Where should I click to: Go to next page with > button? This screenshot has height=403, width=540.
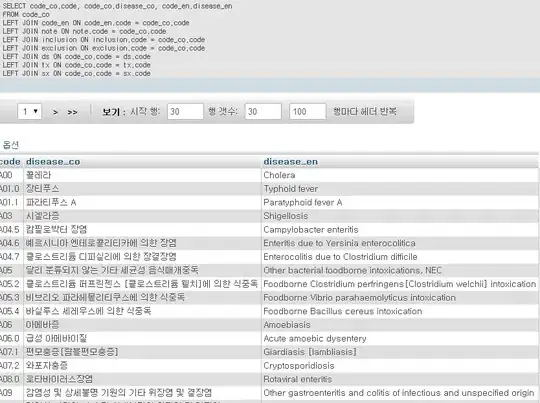point(55,112)
